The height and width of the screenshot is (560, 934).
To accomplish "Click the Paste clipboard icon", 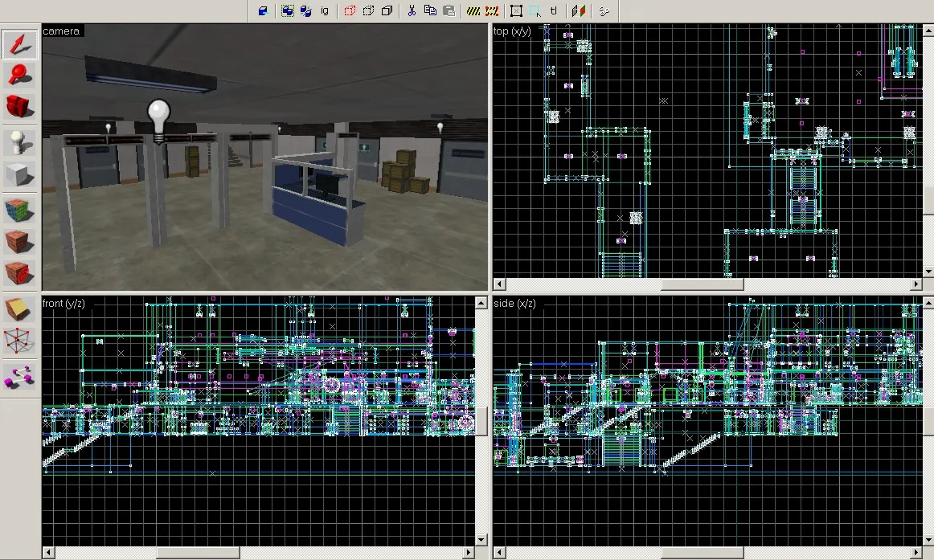I will [x=449, y=11].
